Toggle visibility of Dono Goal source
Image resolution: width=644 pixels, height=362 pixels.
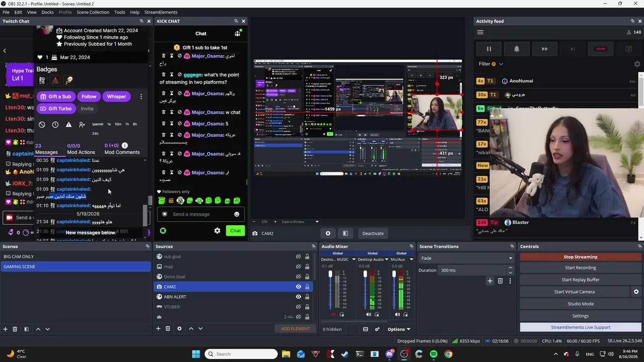click(x=298, y=277)
